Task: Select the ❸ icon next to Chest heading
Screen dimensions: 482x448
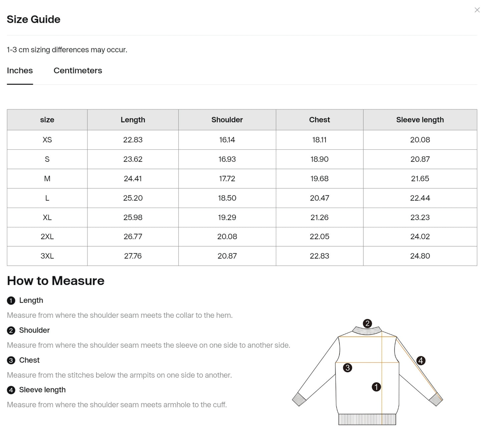Action: pos(11,360)
